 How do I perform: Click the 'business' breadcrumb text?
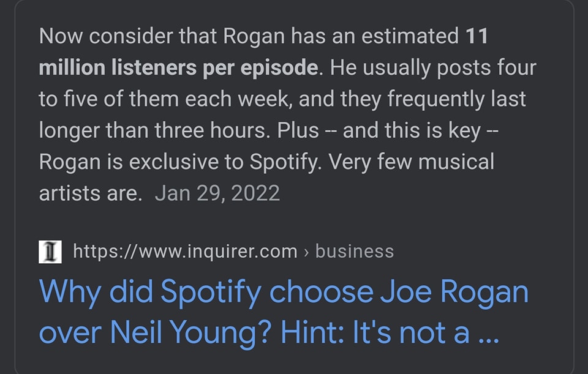pyautogui.click(x=355, y=251)
